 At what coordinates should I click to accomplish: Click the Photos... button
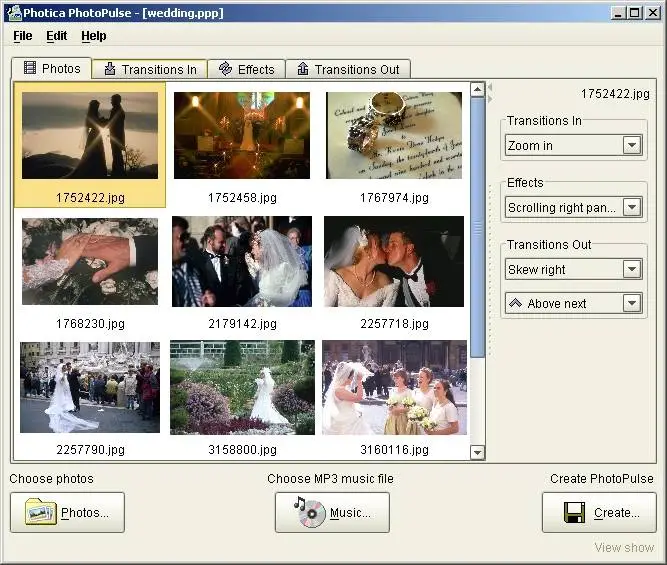[x=68, y=512]
